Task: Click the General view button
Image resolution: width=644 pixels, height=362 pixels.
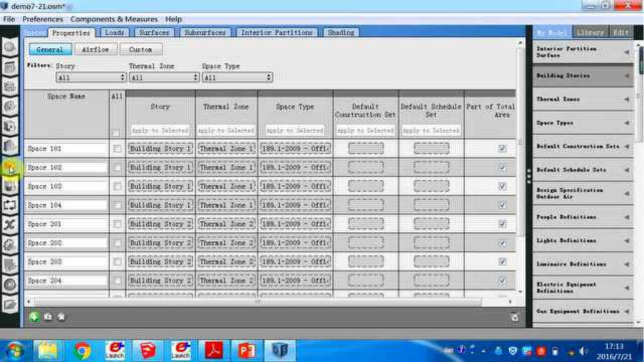Action: point(50,50)
